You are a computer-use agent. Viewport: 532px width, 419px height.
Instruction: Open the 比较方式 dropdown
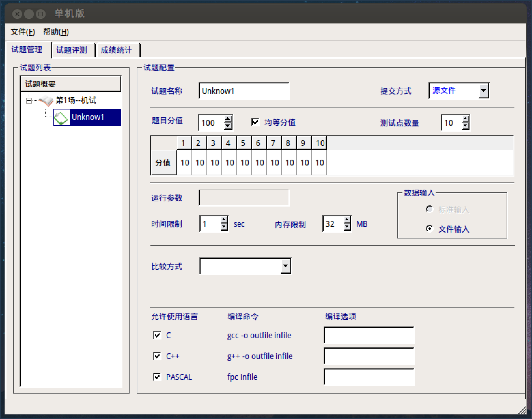point(286,266)
